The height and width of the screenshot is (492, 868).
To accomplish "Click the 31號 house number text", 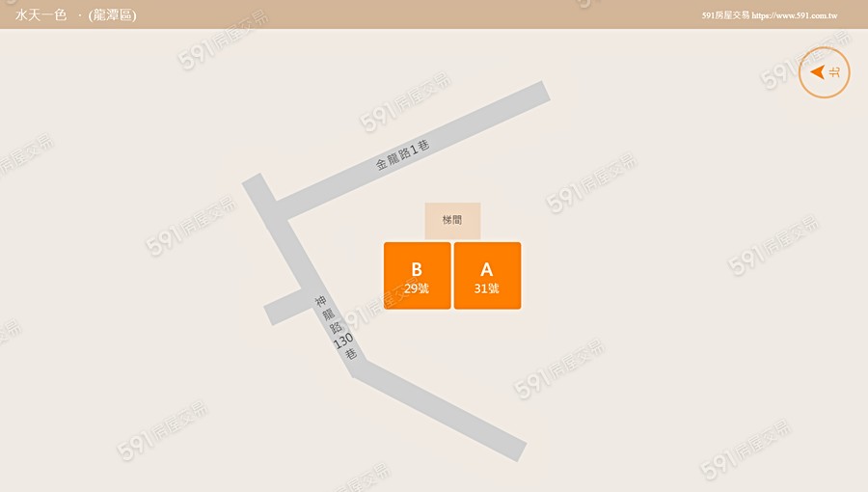I will (487, 288).
